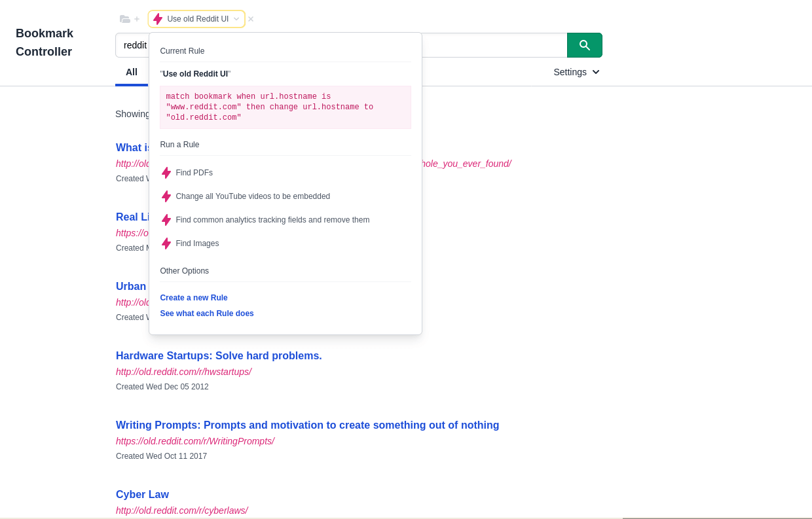Dismiss the active rule with the X icon
The width and height of the screenshot is (812, 519).
point(250,19)
